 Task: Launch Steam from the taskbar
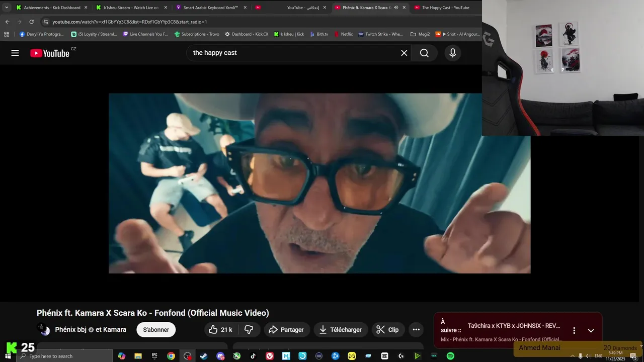(204, 356)
